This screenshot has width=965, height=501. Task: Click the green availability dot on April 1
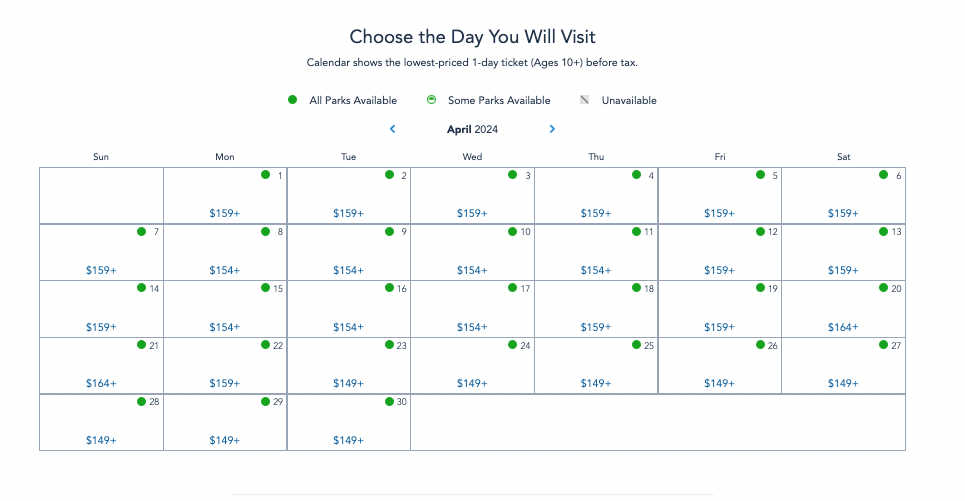tap(265, 175)
